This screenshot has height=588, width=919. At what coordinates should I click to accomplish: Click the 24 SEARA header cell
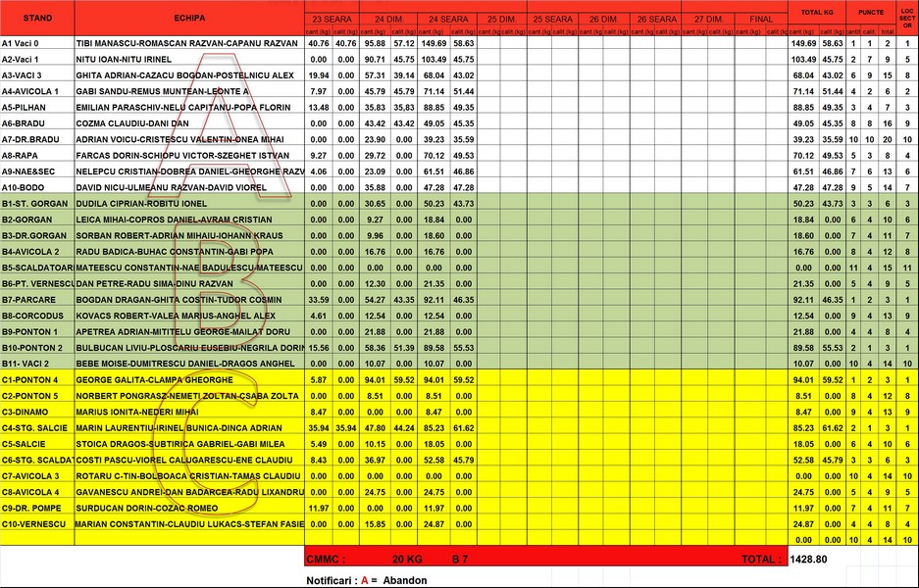coord(448,20)
